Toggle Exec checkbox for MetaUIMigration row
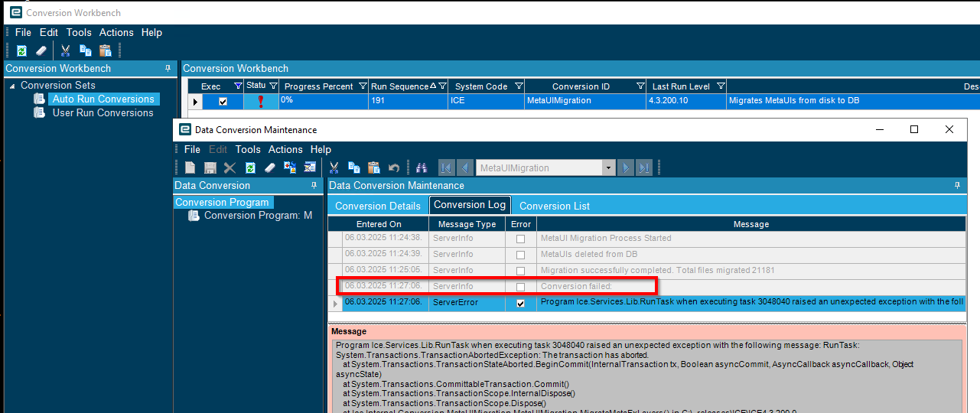The height and width of the screenshot is (413, 980). [x=223, y=101]
